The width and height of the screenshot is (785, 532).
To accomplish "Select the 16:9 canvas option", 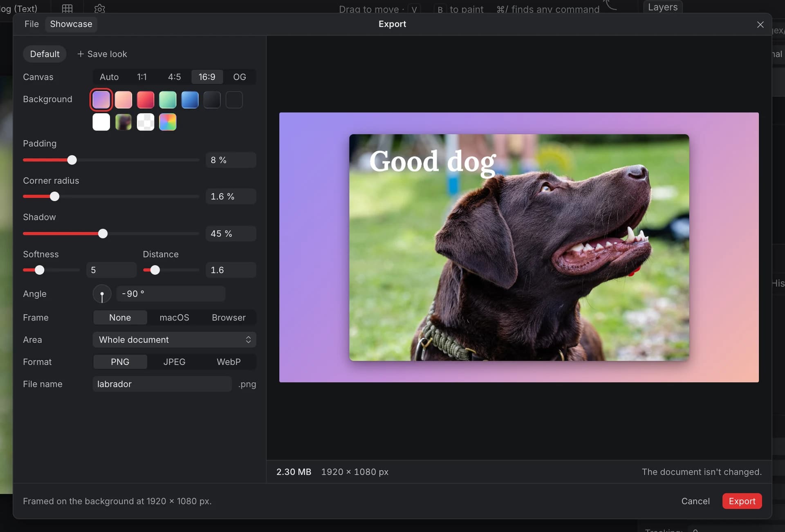I will 207,77.
